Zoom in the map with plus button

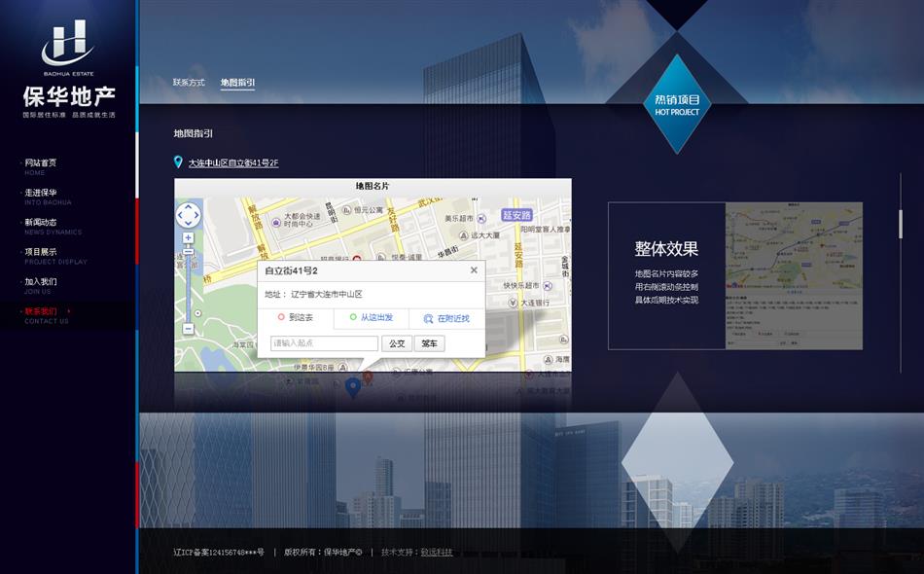188,237
